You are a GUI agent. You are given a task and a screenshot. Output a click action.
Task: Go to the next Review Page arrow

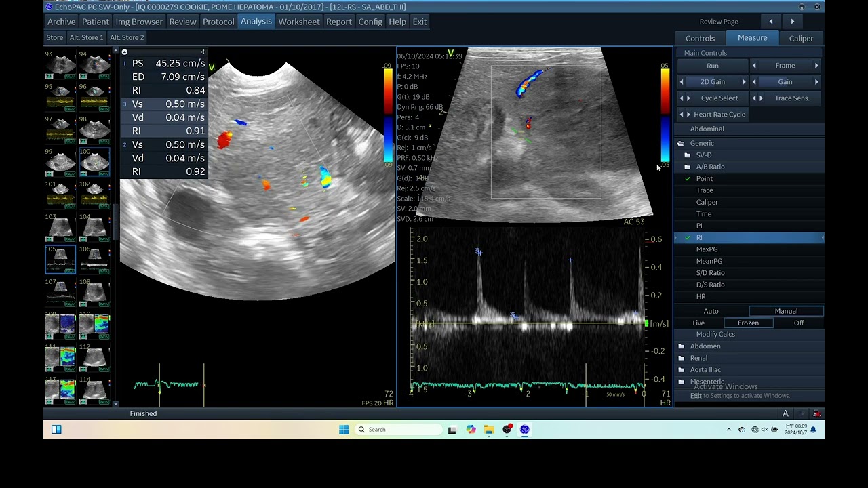point(793,22)
